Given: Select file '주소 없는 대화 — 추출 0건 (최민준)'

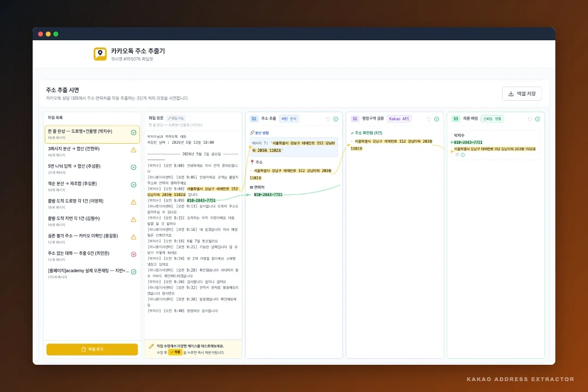Looking at the screenshot, I should 92,256.
